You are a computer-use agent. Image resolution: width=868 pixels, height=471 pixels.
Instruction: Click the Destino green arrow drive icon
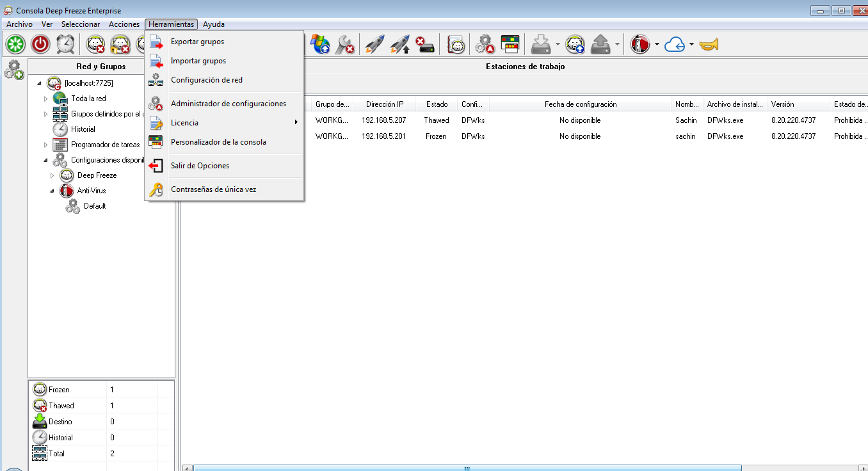click(x=40, y=421)
